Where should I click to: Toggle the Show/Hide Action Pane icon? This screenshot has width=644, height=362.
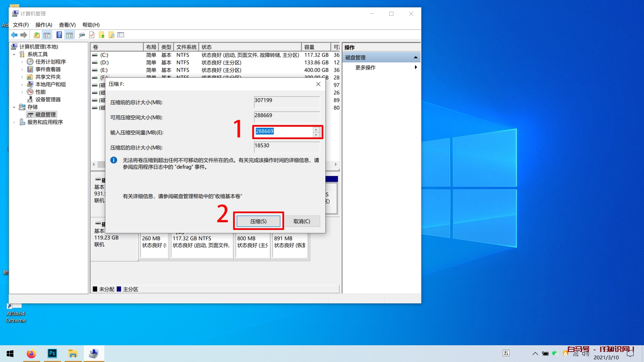(x=69, y=35)
